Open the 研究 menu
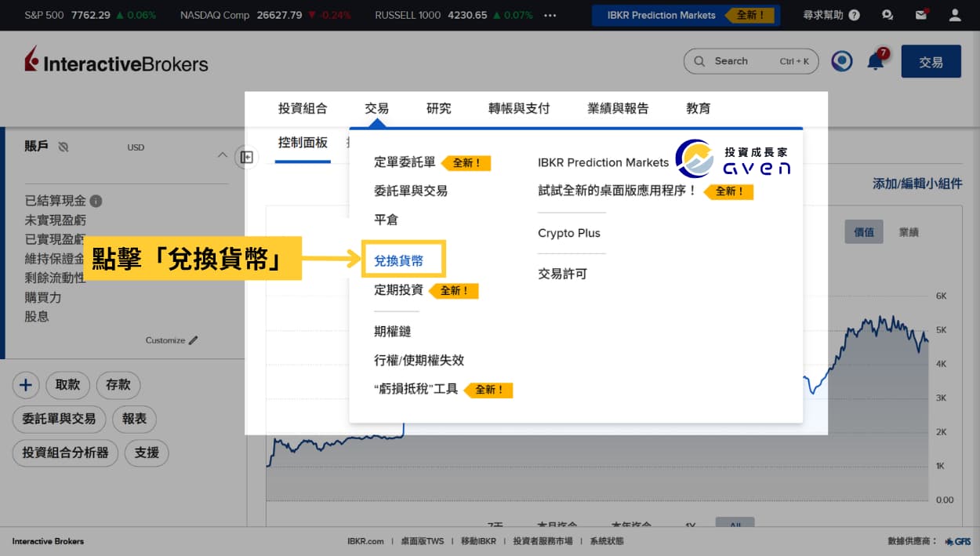Image resolution: width=980 pixels, height=556 pixels. click(x=439, y=108)
